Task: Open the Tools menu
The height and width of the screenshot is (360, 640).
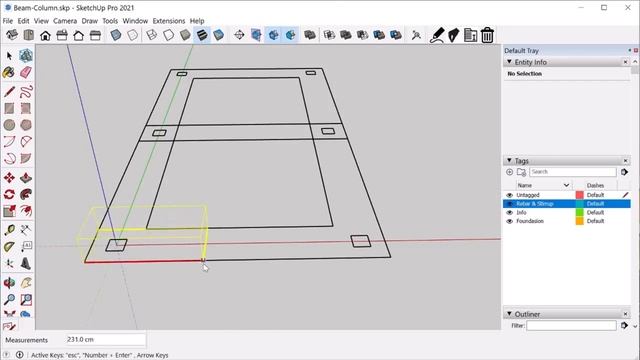Action: click(110, 21)
